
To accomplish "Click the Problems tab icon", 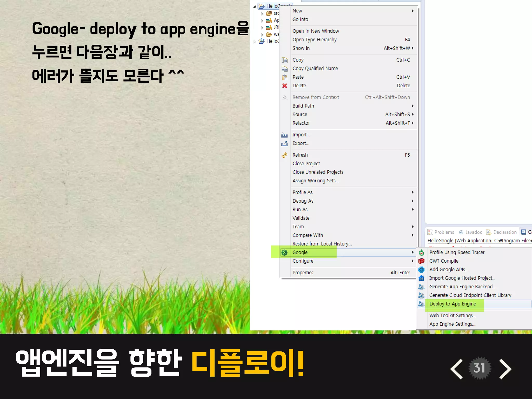I will pyautogui.click(x=430, y=232).
